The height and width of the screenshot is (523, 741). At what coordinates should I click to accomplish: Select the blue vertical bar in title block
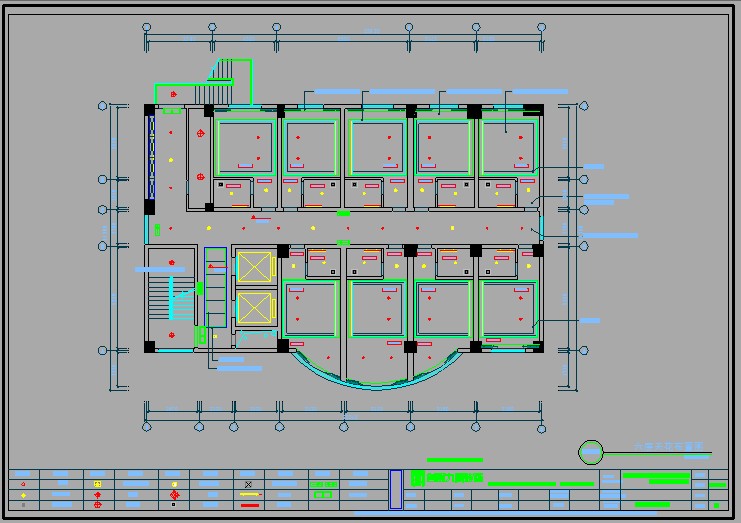click(395, 489)
